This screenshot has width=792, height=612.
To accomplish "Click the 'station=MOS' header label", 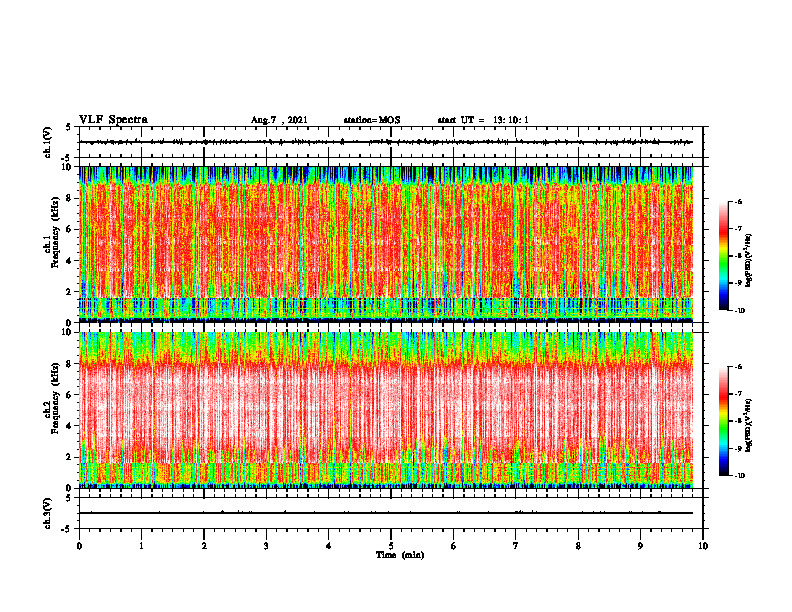I will point(372,120).
